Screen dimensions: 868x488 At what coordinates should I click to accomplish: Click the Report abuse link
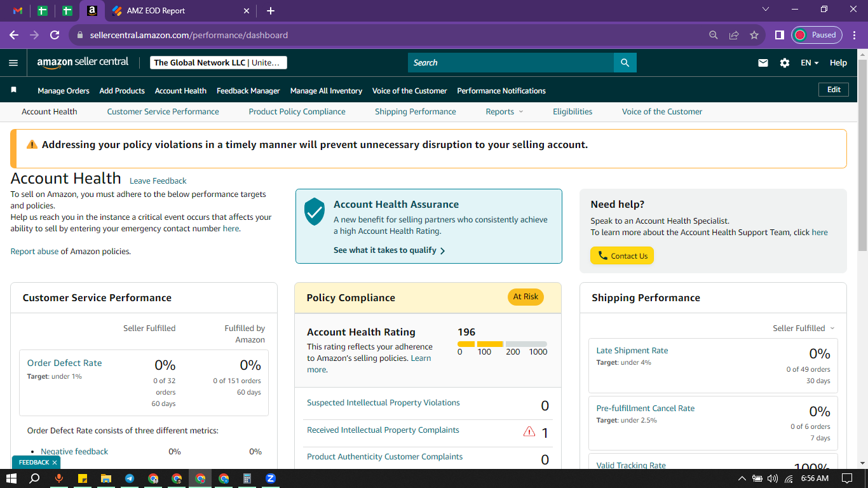pos(34,252)
